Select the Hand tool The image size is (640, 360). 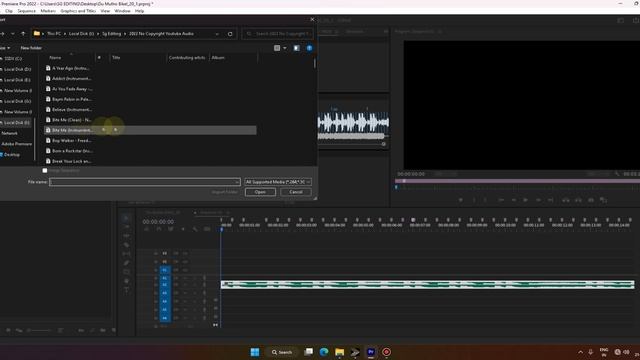tap(126, 281)
